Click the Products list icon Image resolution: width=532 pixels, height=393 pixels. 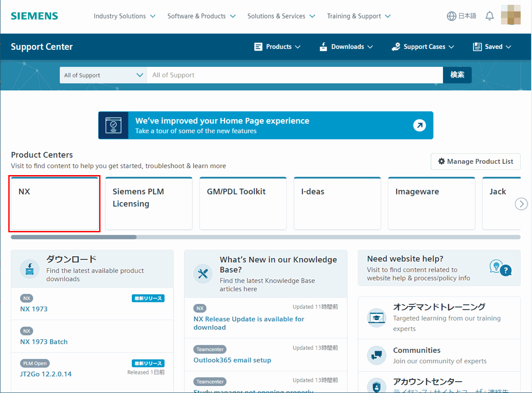259,47
